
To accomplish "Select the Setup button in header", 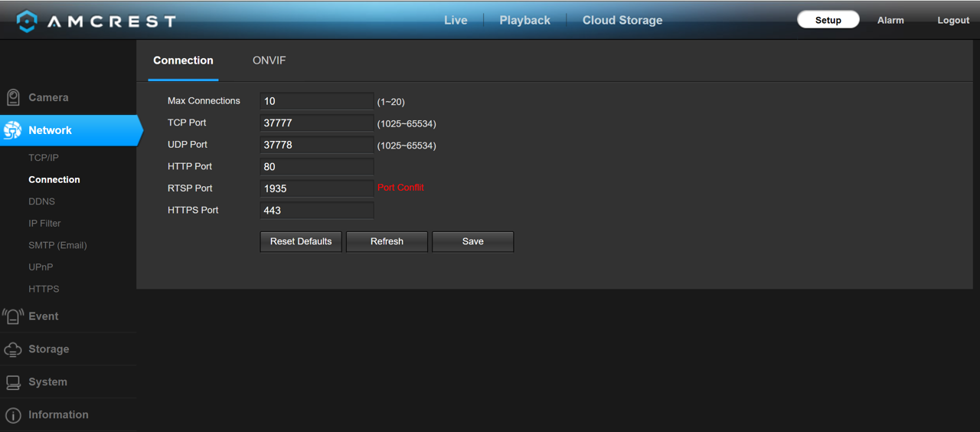I will [828, 20].
